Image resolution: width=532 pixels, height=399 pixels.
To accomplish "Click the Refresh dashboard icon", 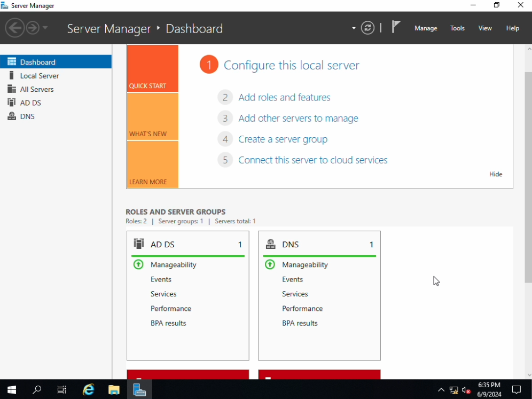I will [x=367, y=28].
